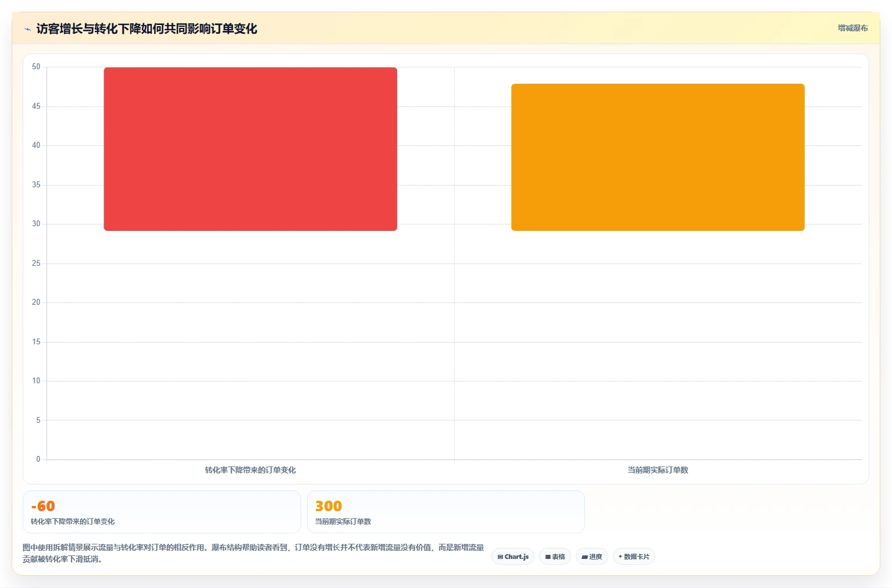
Task: Click the 当前期实际订单数 card caption
Action: point(343,522)
